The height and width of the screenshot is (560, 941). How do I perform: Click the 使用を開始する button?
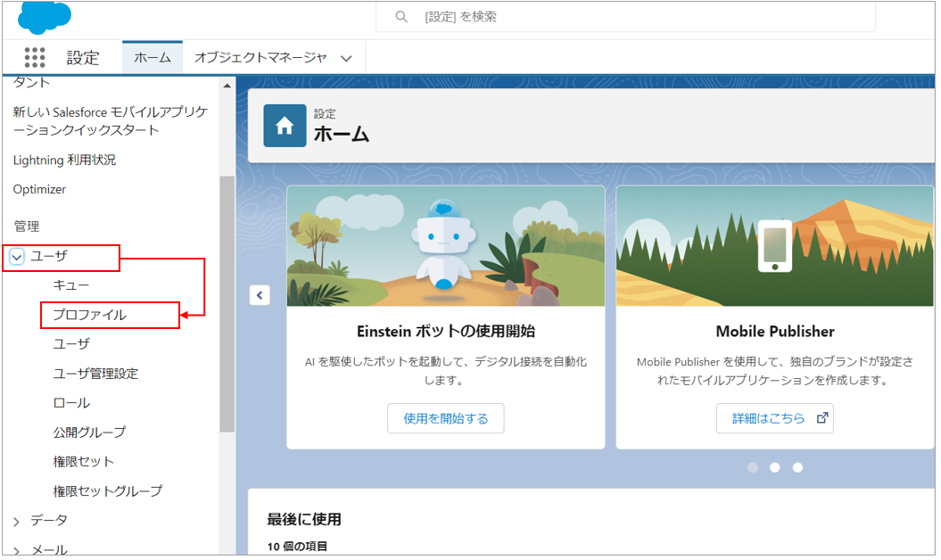tap(445, 418)
